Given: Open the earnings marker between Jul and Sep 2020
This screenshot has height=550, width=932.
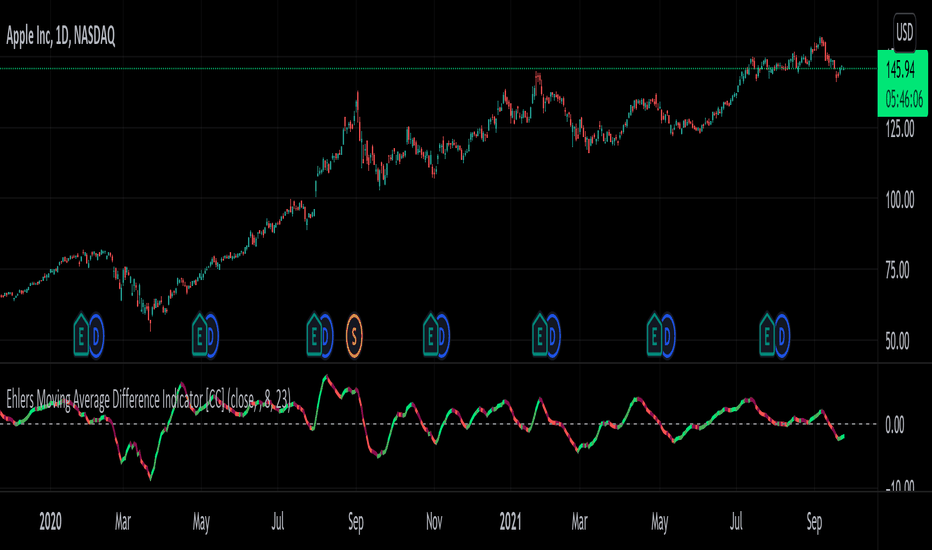Looking at the screenshot, I should (314, 336).
